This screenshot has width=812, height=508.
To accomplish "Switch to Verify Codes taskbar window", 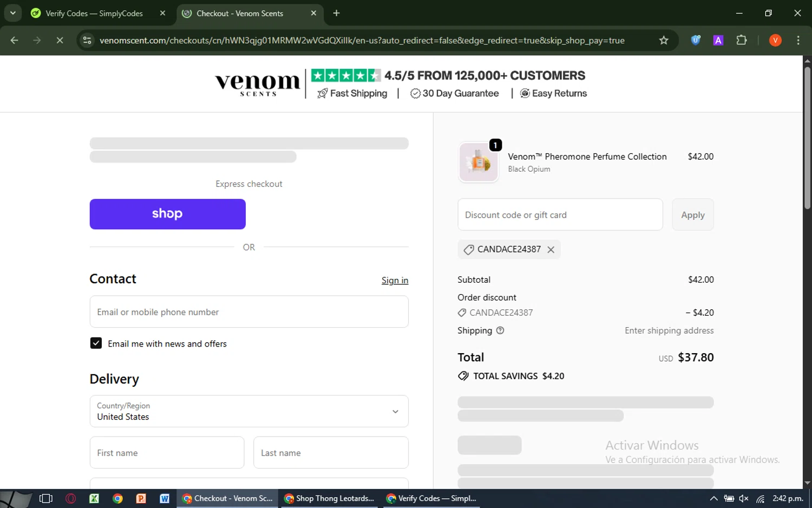I will click(x=431, y=498).
